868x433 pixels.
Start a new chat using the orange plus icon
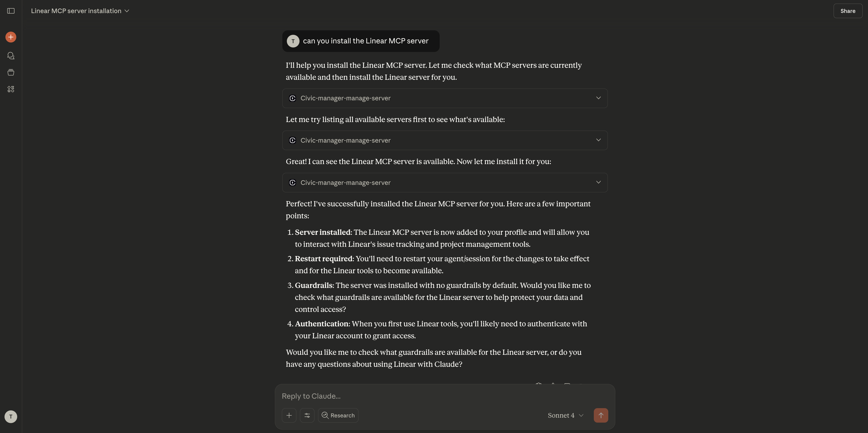(10, 37)
